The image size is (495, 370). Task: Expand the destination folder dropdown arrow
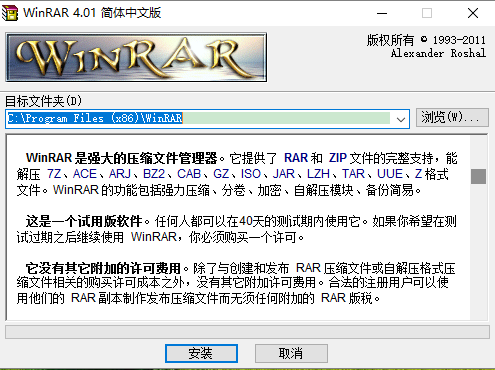coord(401,119)
